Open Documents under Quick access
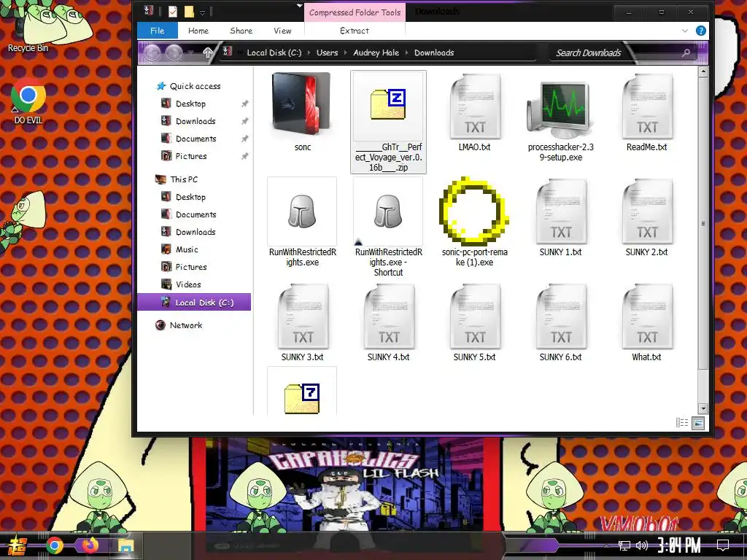This screenshot has width=747, height=560. click(x=196, y=139)
